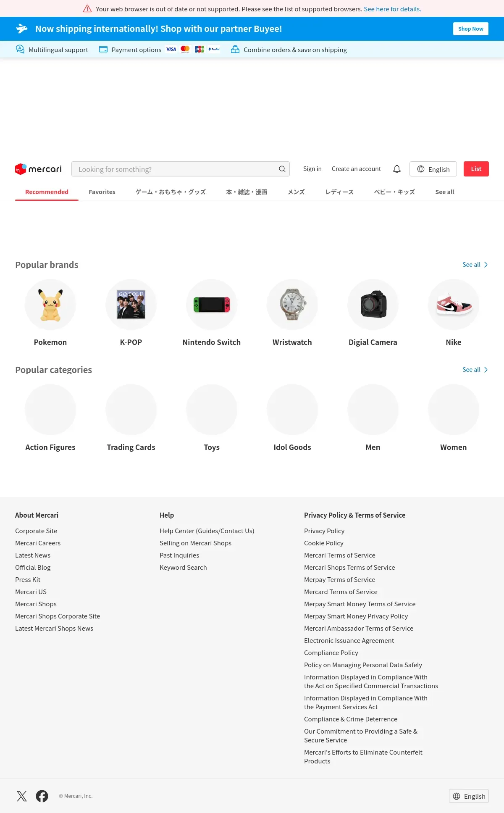Open the Facebook footer icon
This screenshot has width=504, height=813.
point(42,796)
